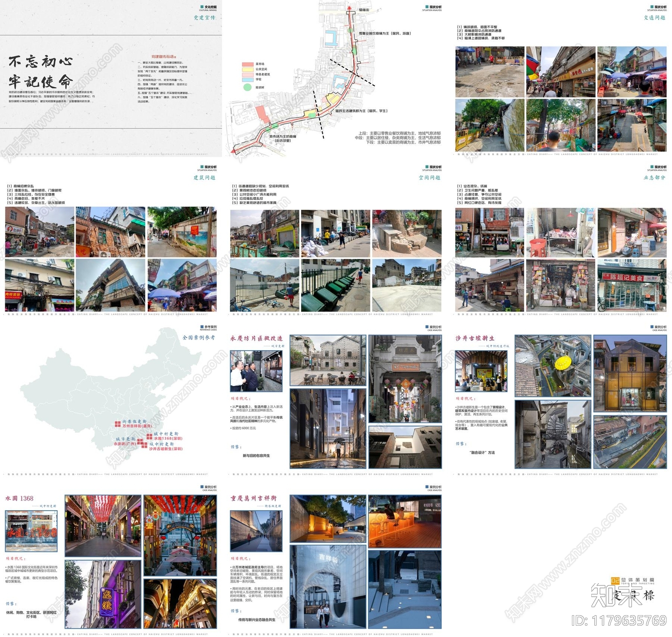Click the '水围 1368' case title
This screenshot has width=672, height=637.
[x=19, y=498]
